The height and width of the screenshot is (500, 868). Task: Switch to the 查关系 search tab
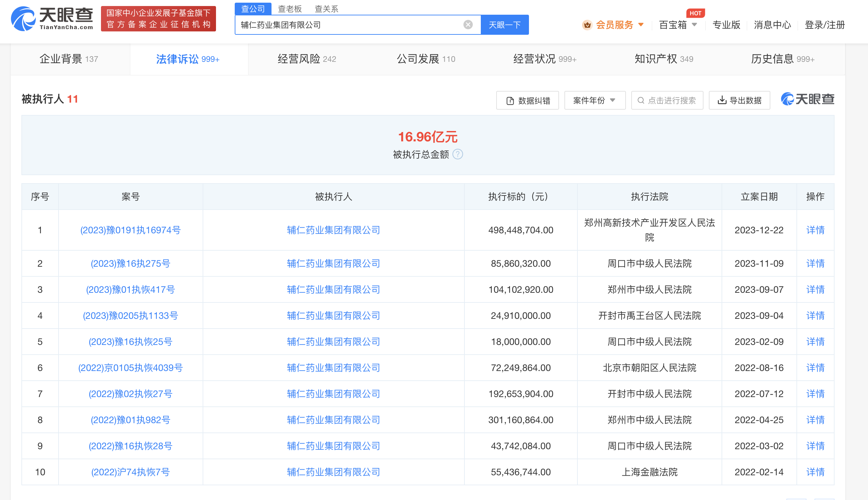coord(326,9)
